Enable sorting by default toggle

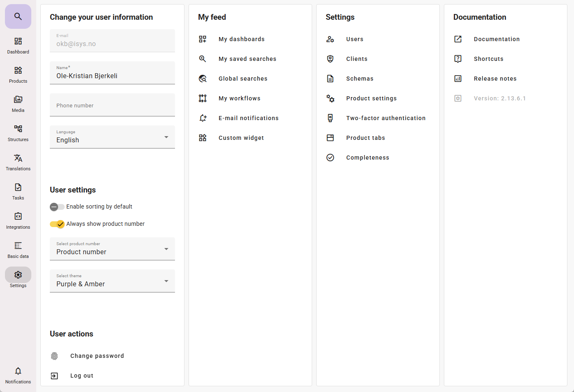click(57, 207)
